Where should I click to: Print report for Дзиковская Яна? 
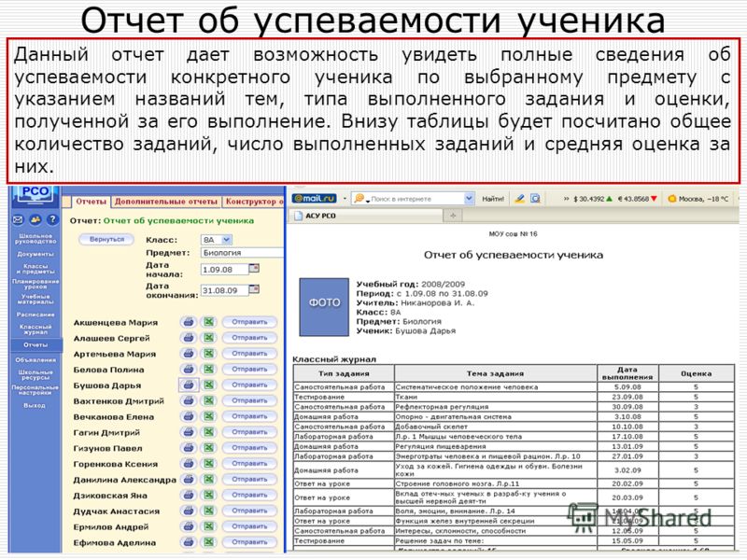(x=189, y=496)
